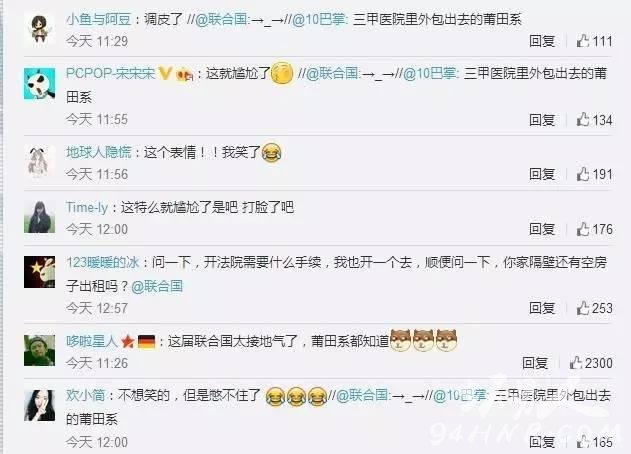The image size is (631, 454).
Task: Like 地球人隐慌's comment with 191 likes
Action: click(583, 174)
